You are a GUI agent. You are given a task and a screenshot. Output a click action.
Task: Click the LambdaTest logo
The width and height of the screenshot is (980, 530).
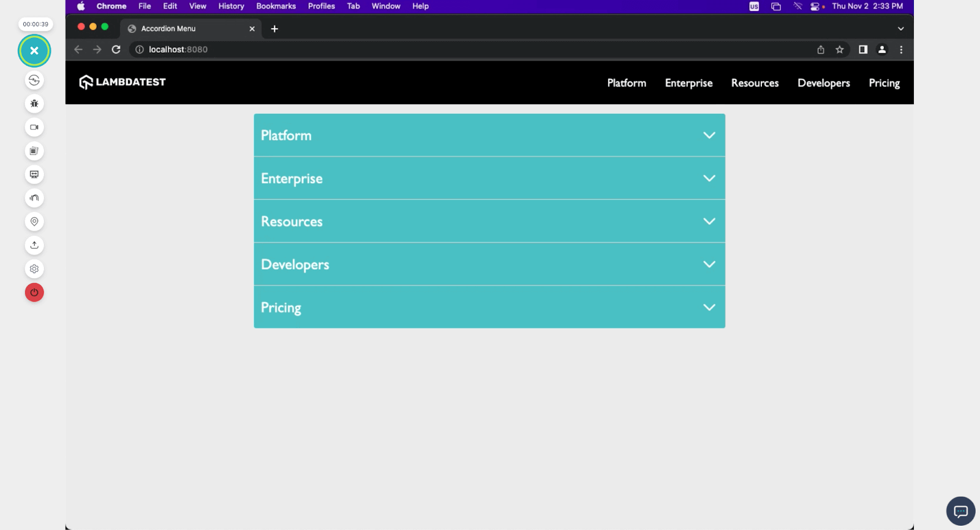click(x=123, y=82)
